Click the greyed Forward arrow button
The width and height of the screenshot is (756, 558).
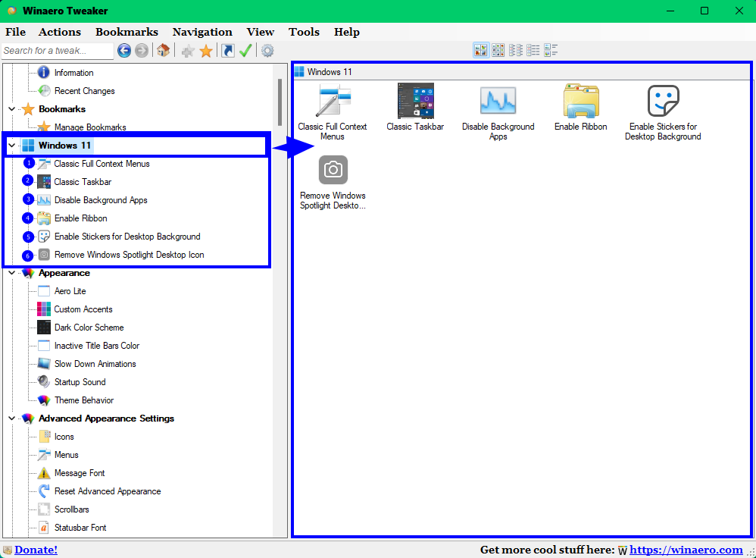pos(141,50)
